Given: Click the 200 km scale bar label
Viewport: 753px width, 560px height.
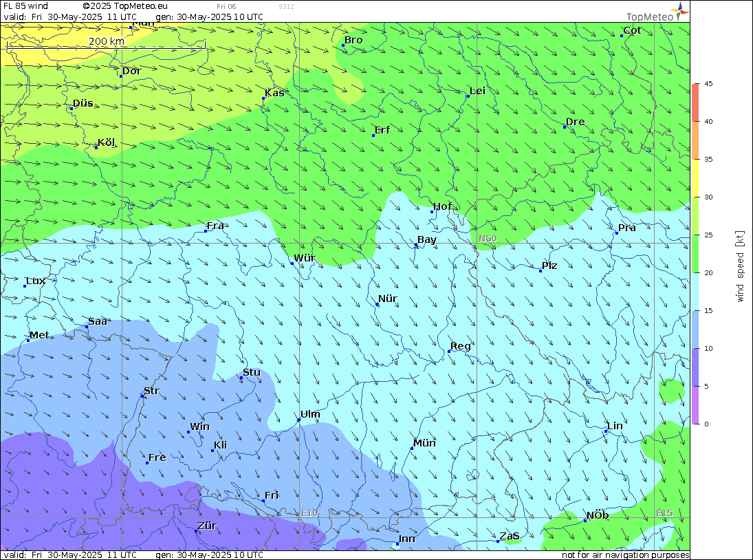Looking at the screenshot, I should click(x=107, y=41).
